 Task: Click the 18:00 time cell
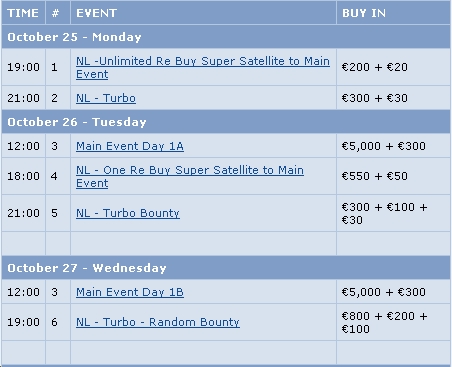pos(23,176)
